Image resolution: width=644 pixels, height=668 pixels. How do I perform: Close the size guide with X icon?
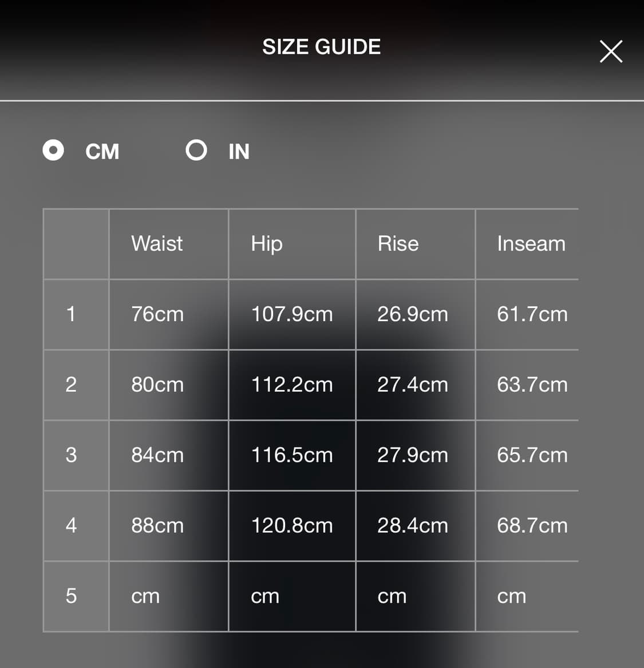point(611,52)
